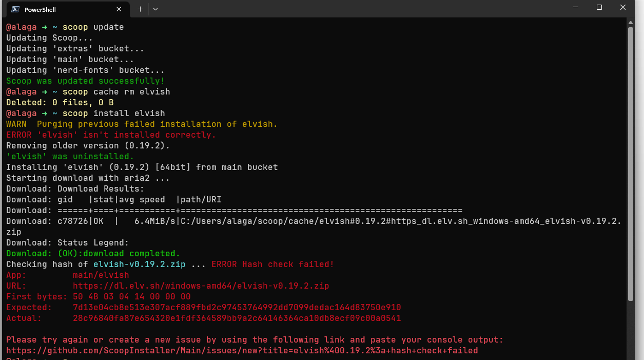Click the PowerShell icon on the tab

coord(15,9)
